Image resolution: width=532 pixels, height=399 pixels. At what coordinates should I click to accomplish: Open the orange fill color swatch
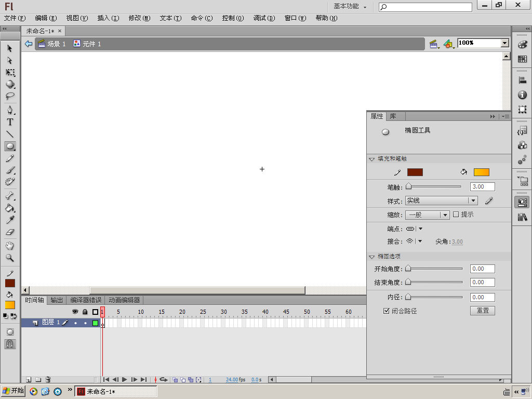click(482, 172)
